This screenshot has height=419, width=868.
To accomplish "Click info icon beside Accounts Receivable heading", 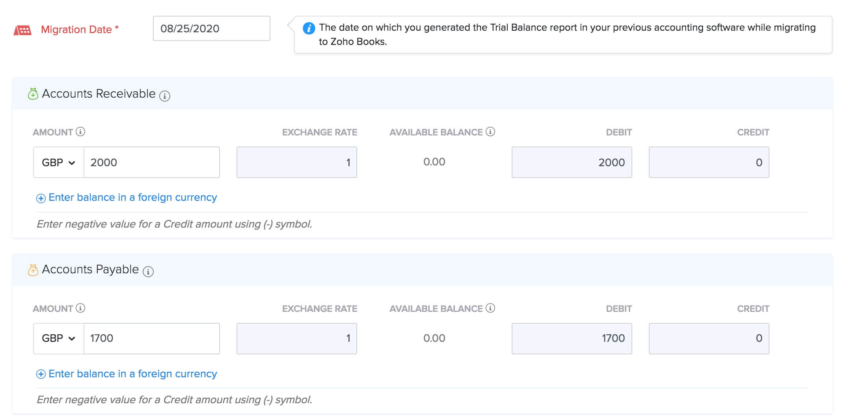I will (x=165, y=96).
